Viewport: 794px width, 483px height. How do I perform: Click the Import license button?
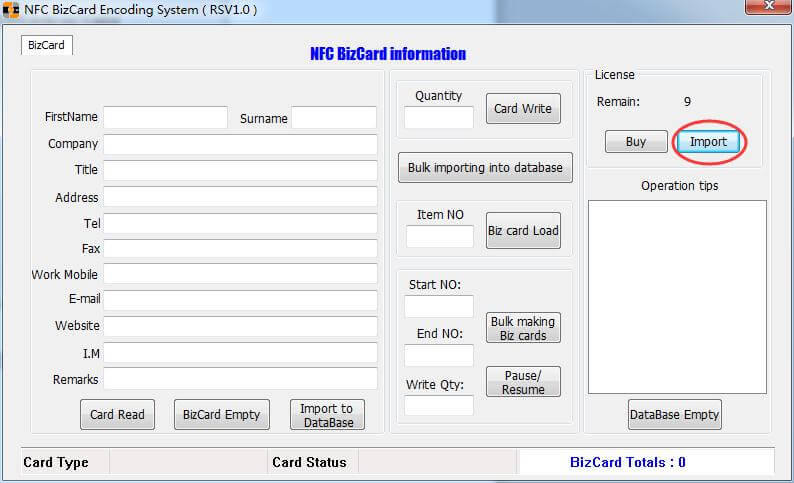click(708, 142)
